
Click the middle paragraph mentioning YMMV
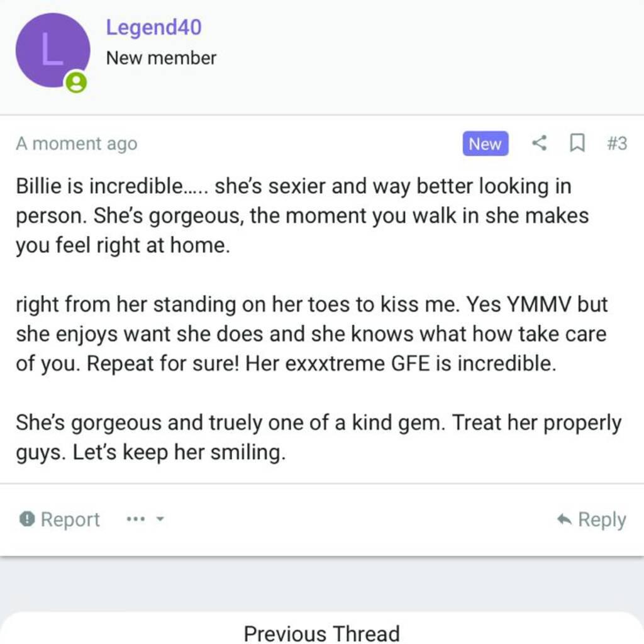pos(311,334)
